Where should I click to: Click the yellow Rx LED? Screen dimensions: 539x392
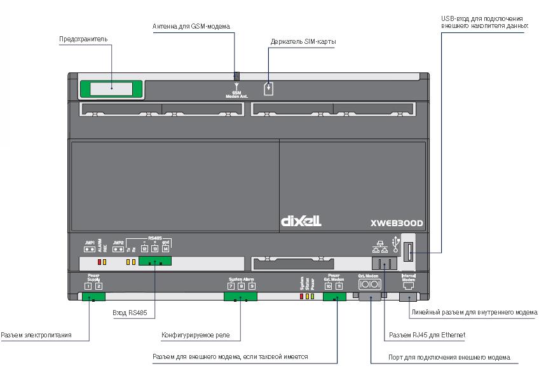coord(133,262)
